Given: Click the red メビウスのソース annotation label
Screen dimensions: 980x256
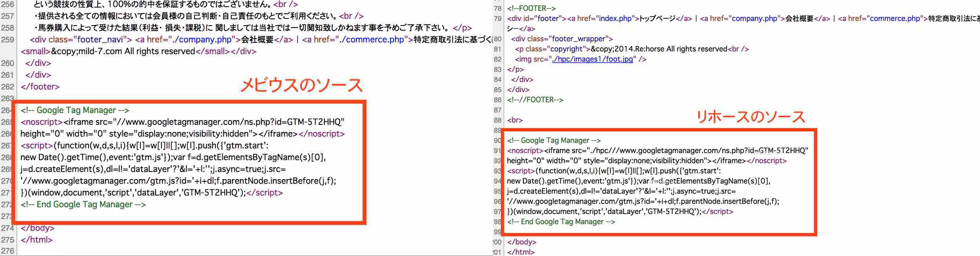Looking at the screenshot, I should point(301,85).
